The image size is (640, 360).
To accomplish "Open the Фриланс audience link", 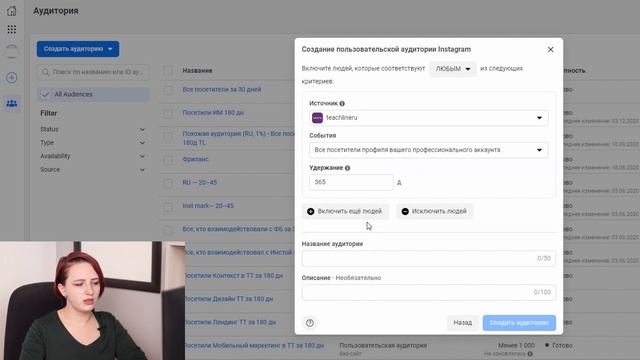I will coord(196,159).
